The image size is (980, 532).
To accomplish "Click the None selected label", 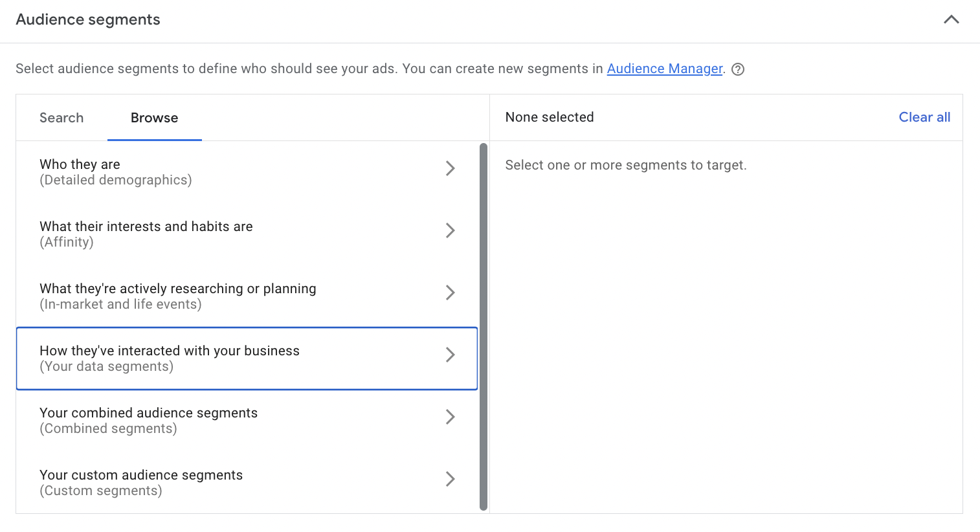I will pos(550,117).
